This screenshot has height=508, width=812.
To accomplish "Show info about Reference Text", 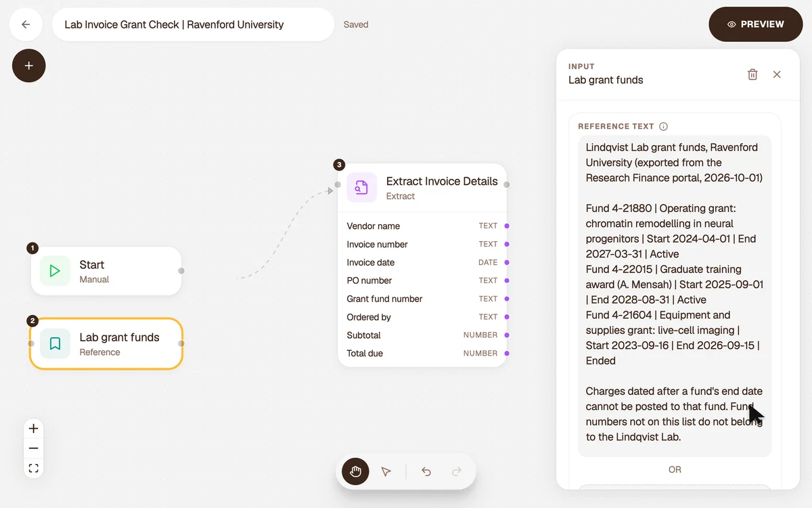I will (x=663, y=127).
